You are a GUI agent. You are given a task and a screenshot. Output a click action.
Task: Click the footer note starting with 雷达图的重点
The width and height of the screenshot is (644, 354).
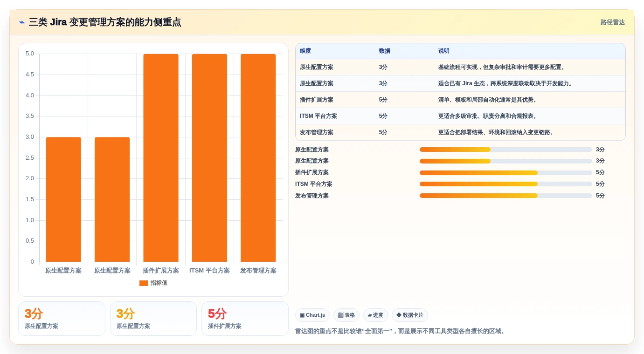(x=401, y=331)
